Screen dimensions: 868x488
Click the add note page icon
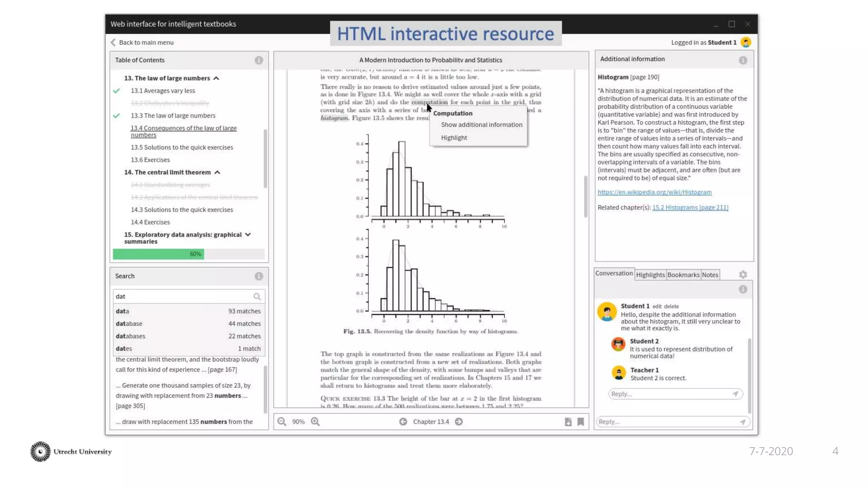click(x=568, y=421)
